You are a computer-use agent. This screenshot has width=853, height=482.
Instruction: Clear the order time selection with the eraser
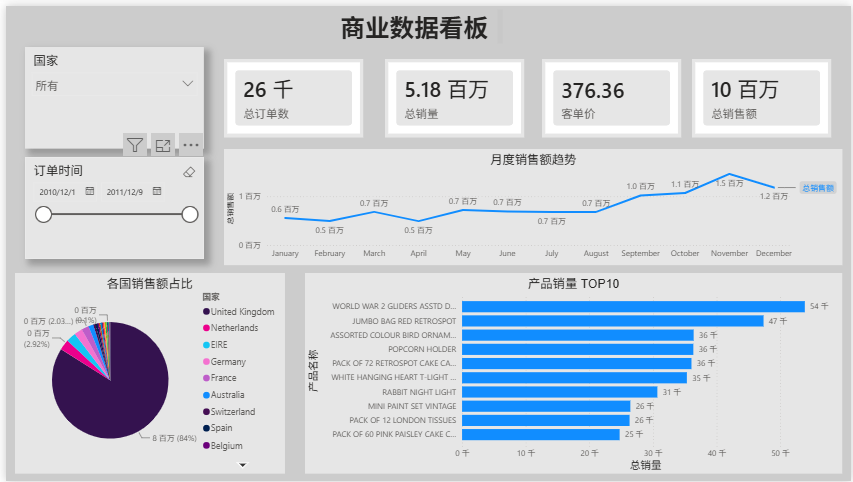click(189, 172)
